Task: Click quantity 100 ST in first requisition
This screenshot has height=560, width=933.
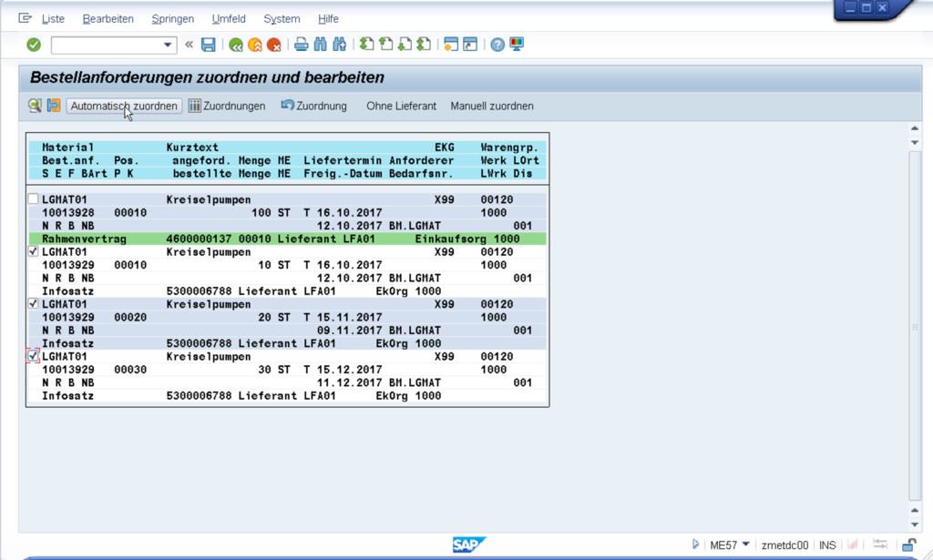Action: [x=271, y=212]
